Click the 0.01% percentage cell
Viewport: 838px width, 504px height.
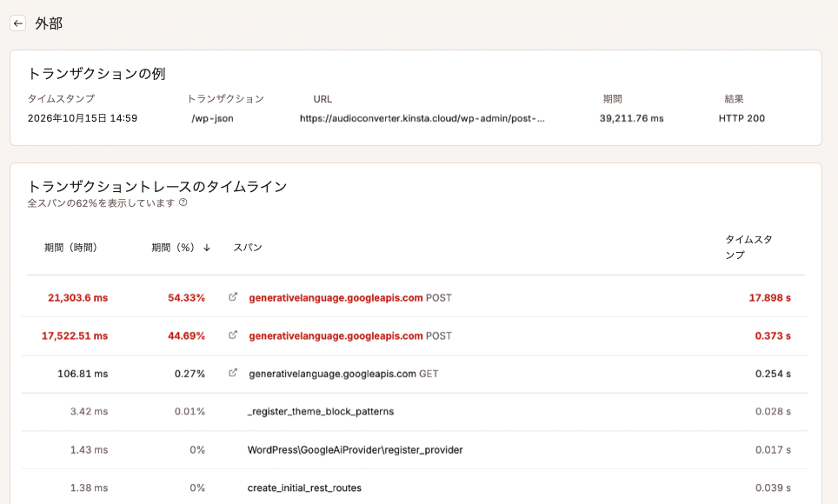[190, 412]
